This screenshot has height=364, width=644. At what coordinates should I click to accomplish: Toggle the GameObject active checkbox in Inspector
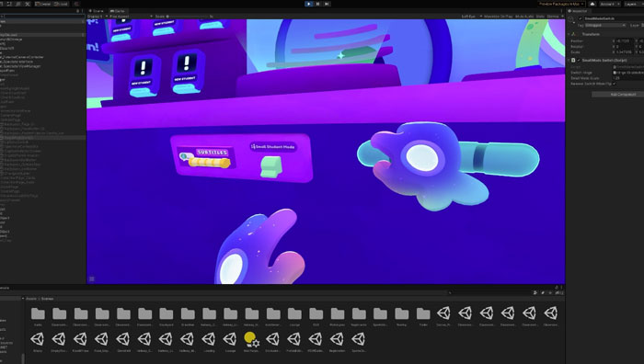tap(581, 18)
